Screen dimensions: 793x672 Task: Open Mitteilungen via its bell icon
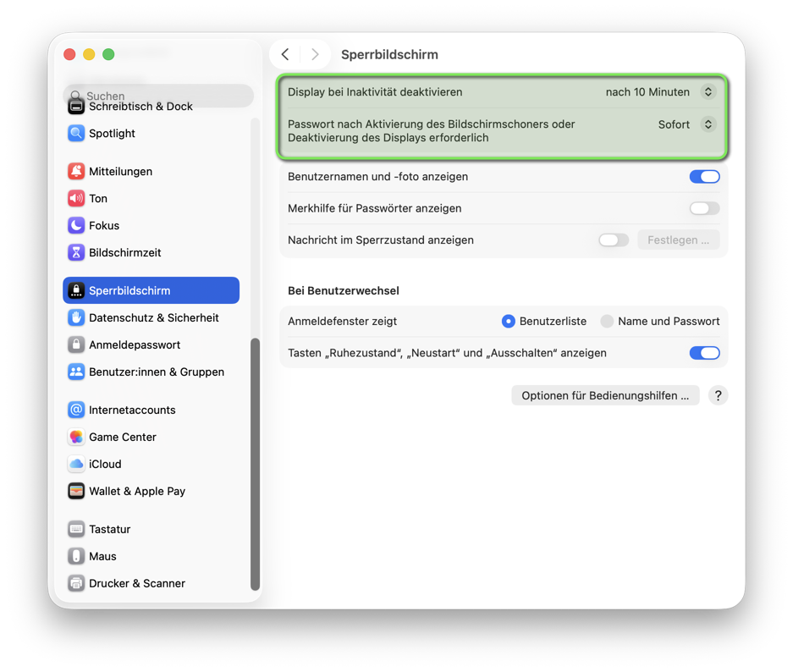pos(76,172)
